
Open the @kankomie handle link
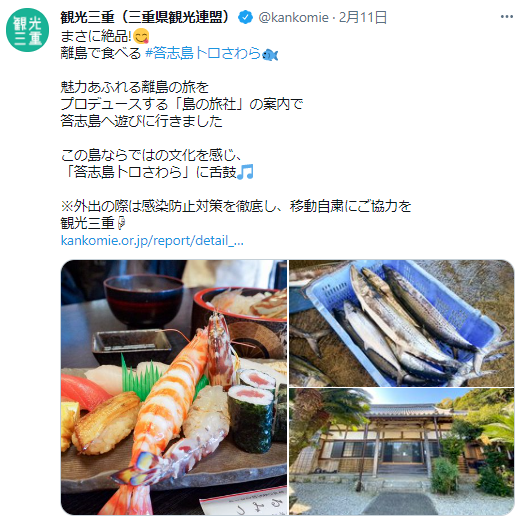point(293,17)
